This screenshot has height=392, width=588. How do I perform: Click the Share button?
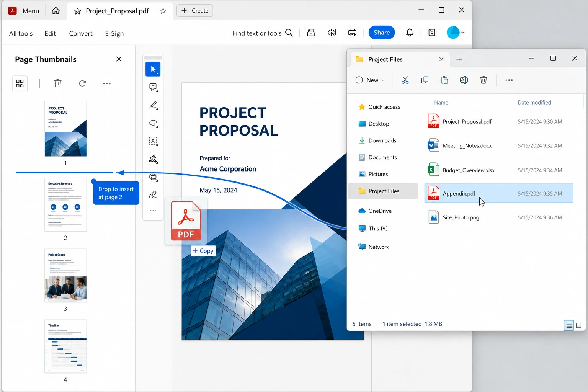[x=382, y=33]
